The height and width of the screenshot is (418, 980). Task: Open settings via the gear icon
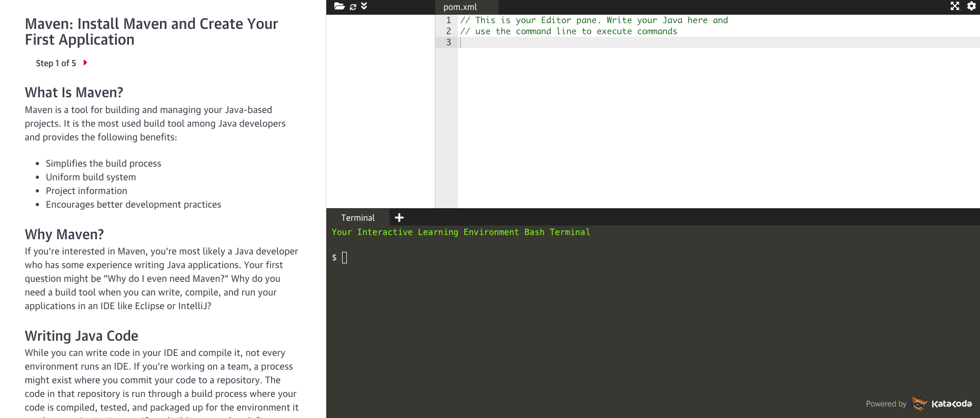click(972, 6)
